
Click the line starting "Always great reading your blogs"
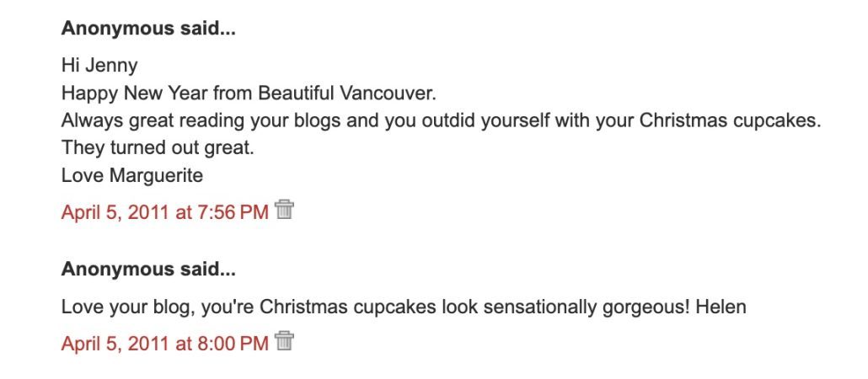pyautogui.click(x=440, y=120)
